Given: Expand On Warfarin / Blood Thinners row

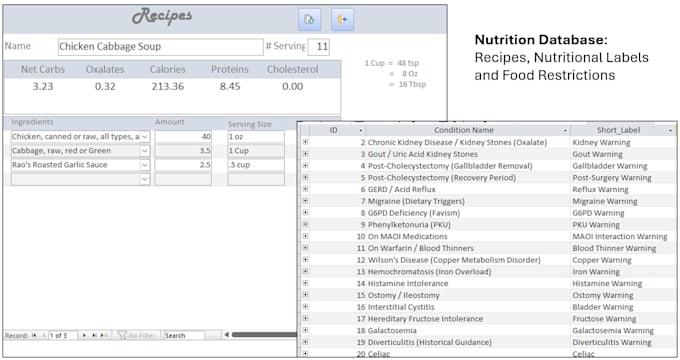Looking at the screenshot, I should click(305, 248).
